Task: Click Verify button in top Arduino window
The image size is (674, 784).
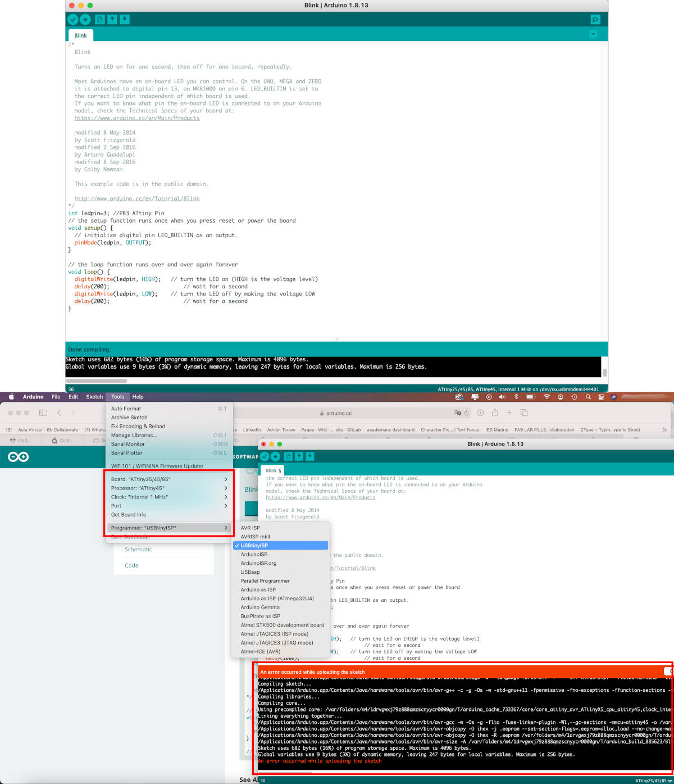Action: coord(73,20)
